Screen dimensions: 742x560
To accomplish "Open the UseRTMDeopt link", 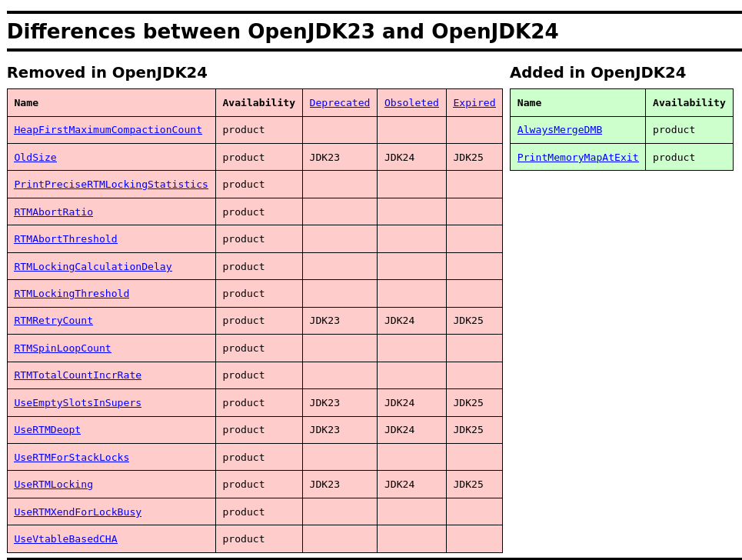I will pos(48,430).
